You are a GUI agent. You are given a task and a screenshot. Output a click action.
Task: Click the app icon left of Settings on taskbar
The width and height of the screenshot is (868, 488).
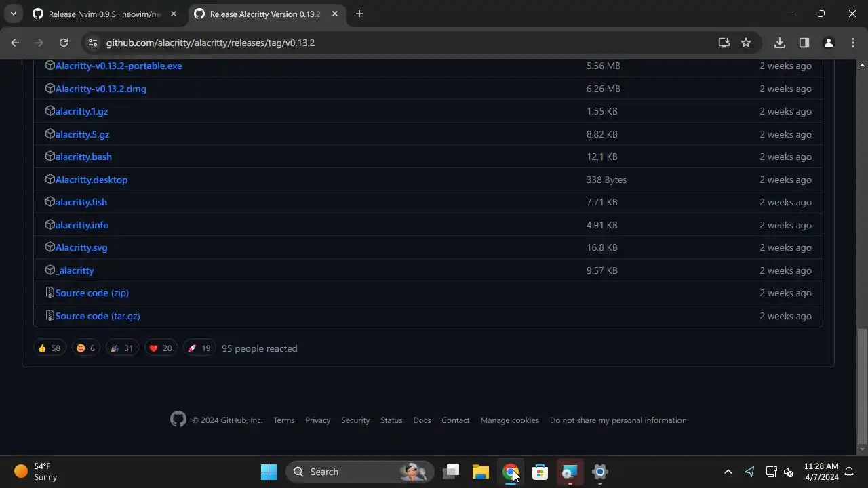click(x=570, y=472)
